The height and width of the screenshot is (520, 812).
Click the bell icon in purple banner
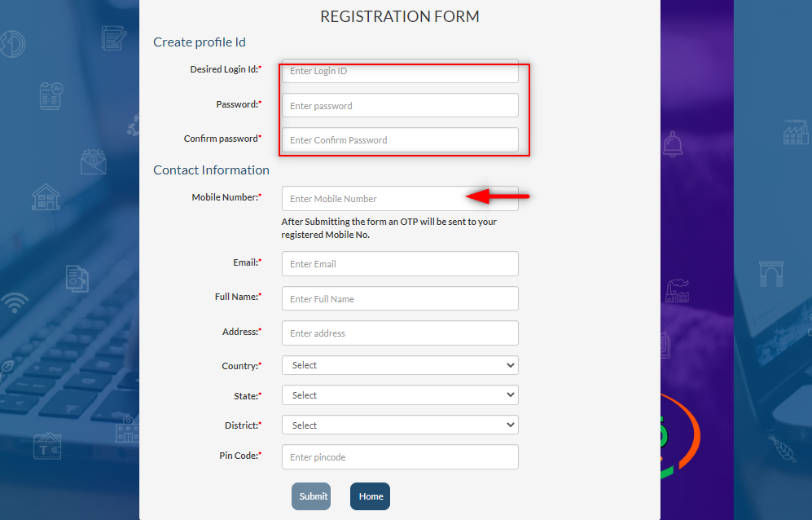[x=673, y=144]
